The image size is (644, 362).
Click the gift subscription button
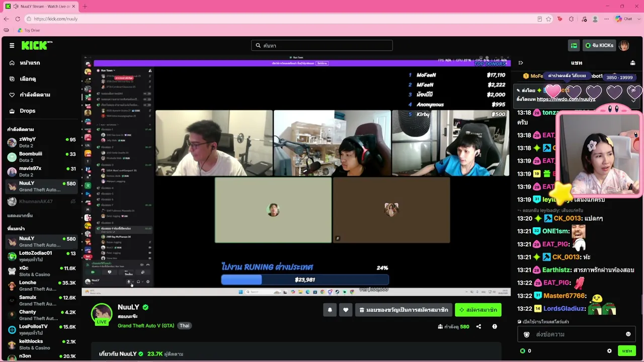[x=404, y=310]
